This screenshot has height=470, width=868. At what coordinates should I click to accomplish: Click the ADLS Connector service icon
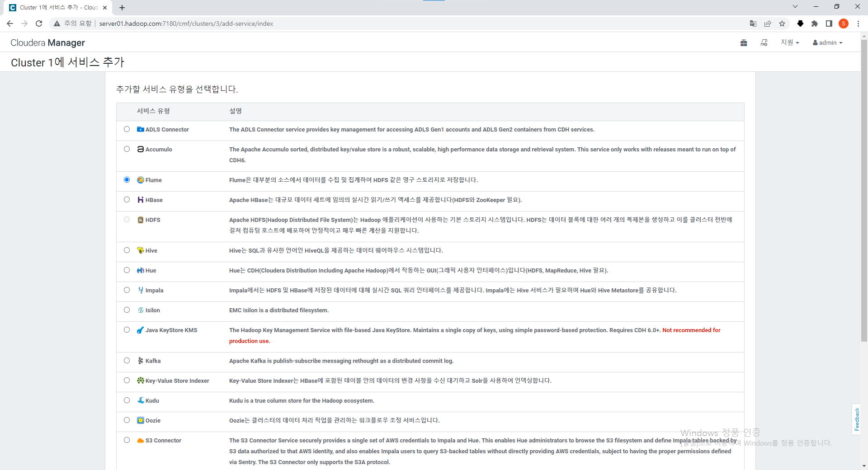(x=141, y=129)
